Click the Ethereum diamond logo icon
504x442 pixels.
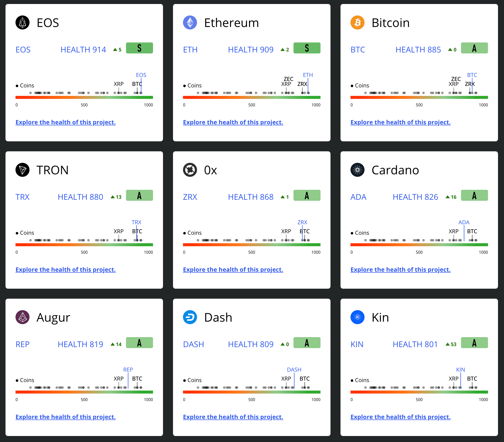pyautogui.click(x=190, y=22)
